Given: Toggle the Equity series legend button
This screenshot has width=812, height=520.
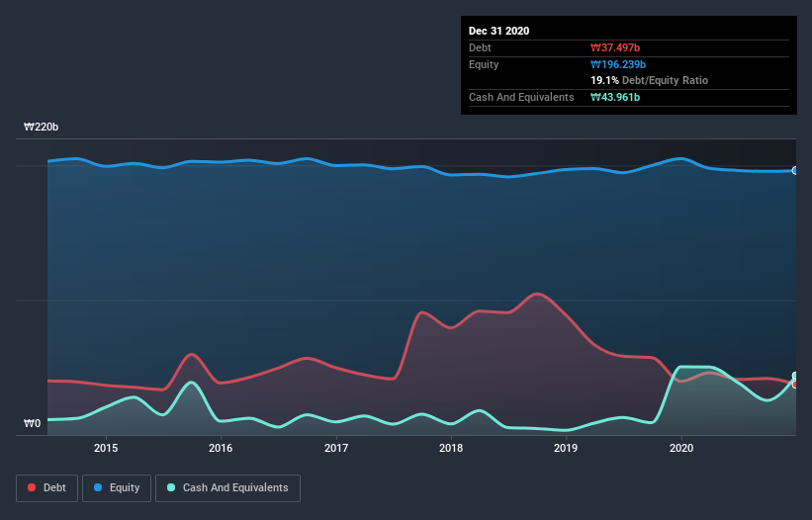Looking at the screenshot, I should tap(117, 488).
